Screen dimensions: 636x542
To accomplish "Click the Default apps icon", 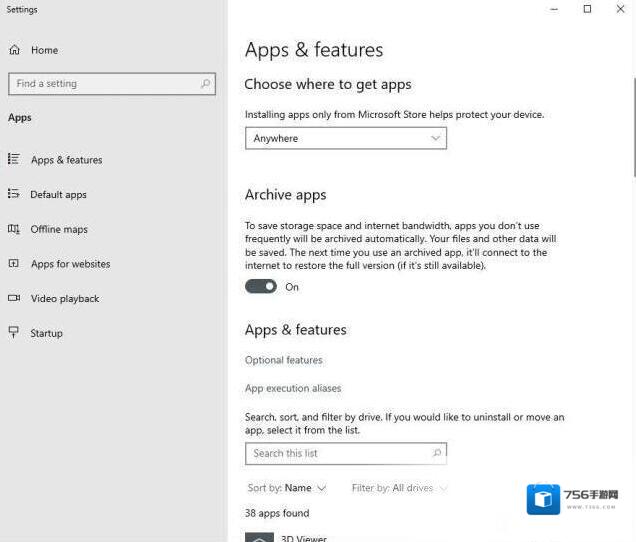I will coord(14,194).
